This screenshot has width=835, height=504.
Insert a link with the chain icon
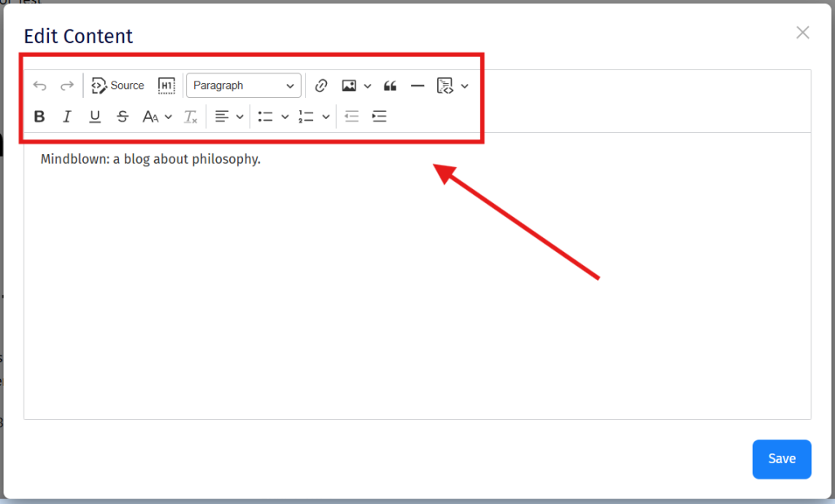321,86
